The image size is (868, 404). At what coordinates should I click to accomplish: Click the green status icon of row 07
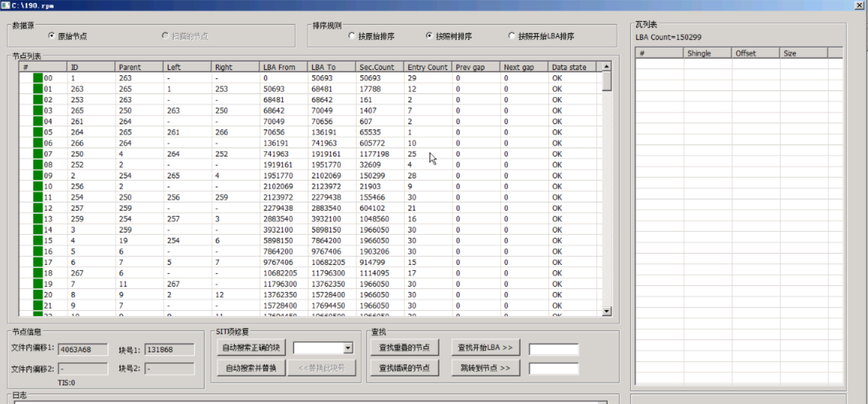point(38,154)
